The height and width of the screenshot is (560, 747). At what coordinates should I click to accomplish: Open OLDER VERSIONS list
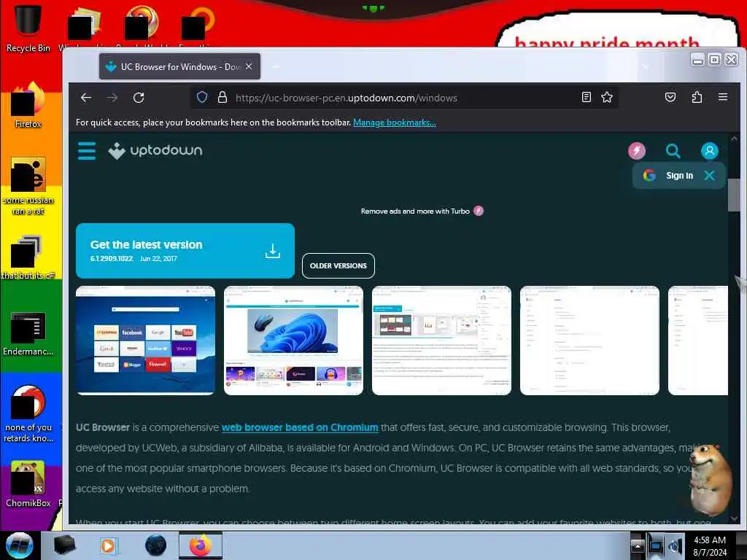pyautogui.click(x=338, y=265)
